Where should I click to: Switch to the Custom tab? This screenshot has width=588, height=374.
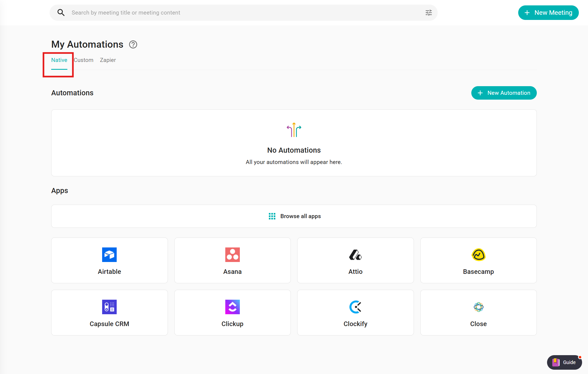point(84,60)
